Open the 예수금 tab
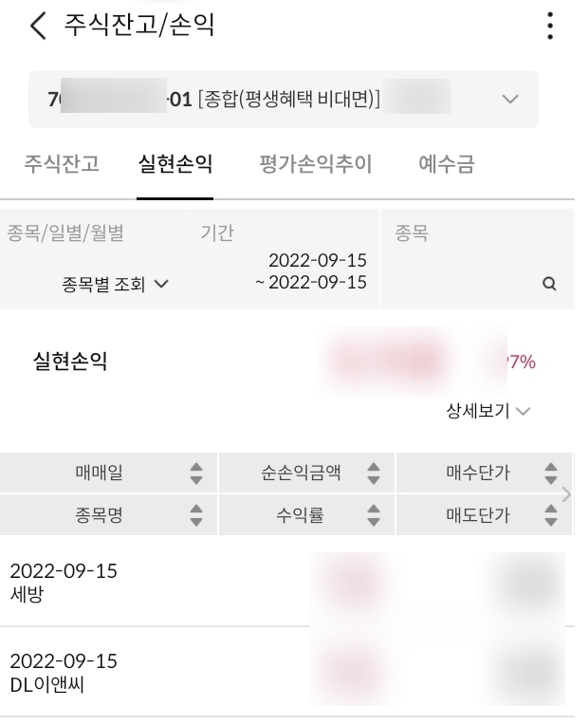Viewport: 588px width, 725px height. [x=447, y=164]
